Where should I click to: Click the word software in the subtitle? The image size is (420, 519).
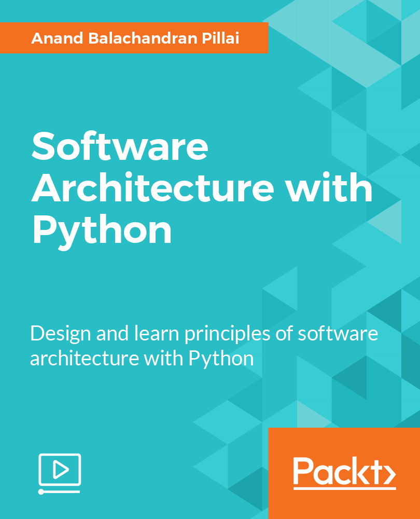(x=338, y=335)
